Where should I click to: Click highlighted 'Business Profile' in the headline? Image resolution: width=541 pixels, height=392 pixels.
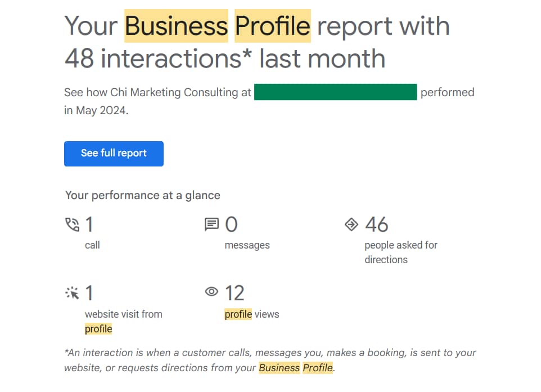click(218, 26)
